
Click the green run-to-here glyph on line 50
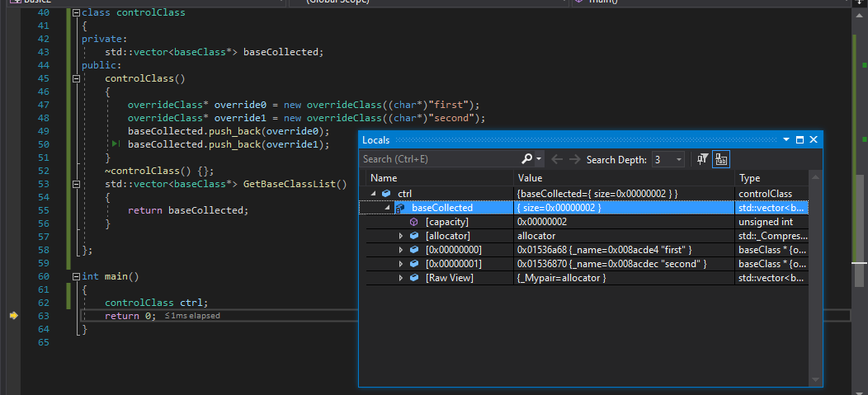116,143
